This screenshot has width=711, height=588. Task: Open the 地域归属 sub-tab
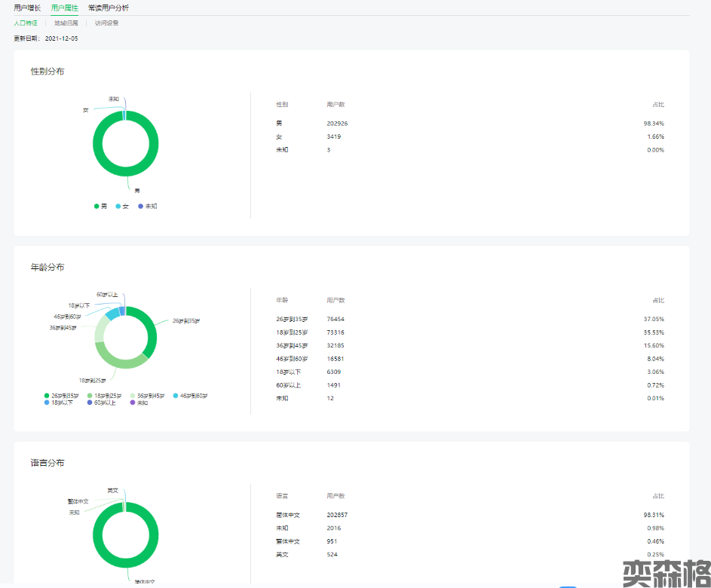[66, 23]
